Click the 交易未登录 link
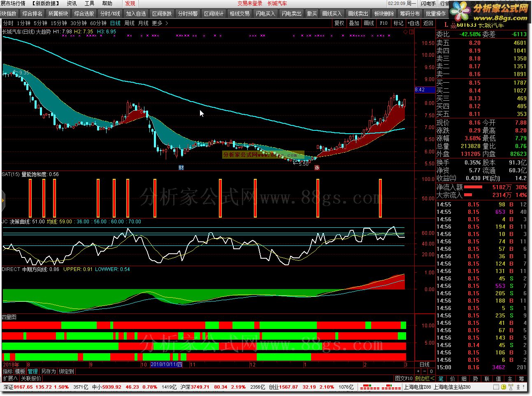The width and height of the screenshot is (532, 396). click(x=250, y=3)
